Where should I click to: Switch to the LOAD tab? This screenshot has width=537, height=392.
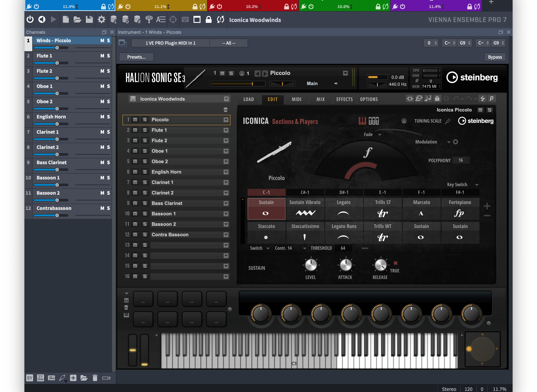pyautogui.click(x=248, y=99)
